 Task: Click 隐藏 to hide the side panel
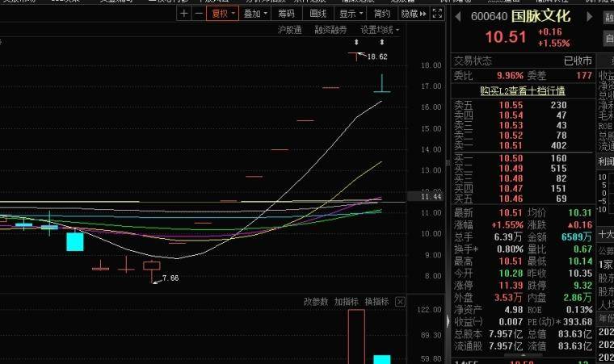pyautogui.click(x=414, y=14)
